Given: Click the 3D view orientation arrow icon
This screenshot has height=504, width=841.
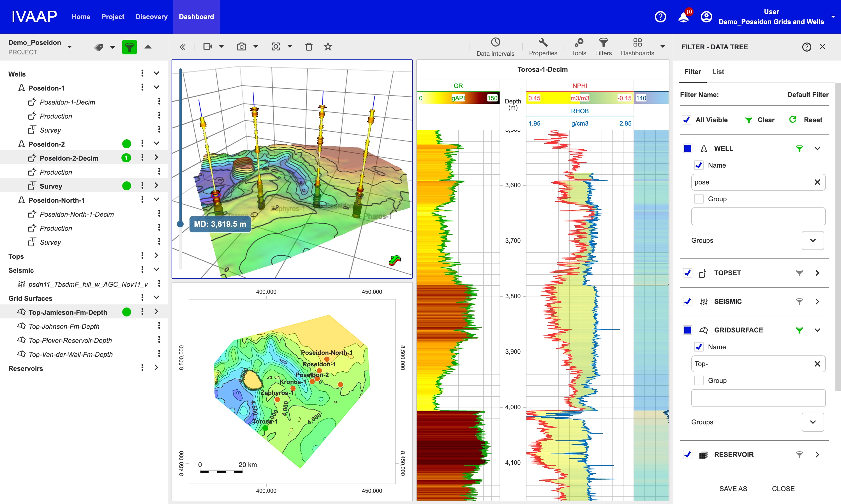Looking at the screenshot, I should (395, 260).
